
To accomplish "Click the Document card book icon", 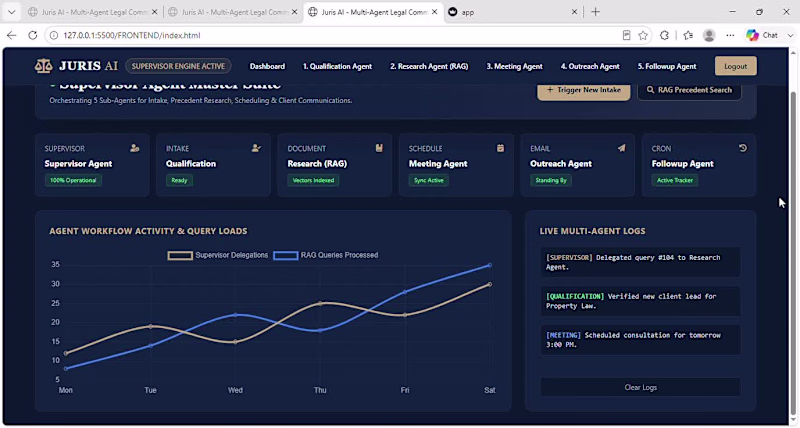I will [x=379, y=148].
